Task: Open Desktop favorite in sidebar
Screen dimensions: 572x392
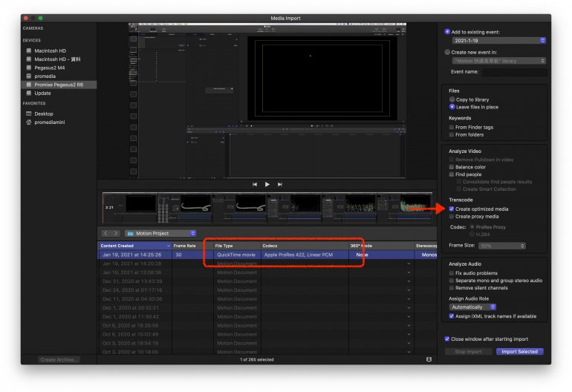Action: click(x=44, y=114)
